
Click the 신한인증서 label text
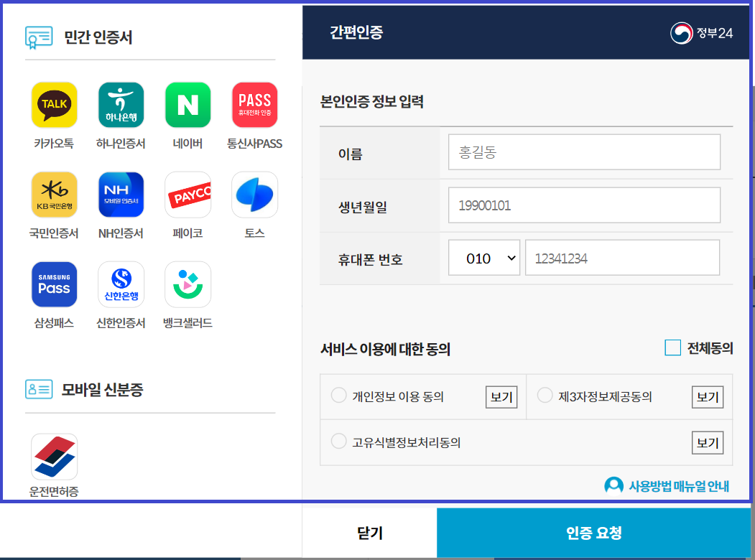pos(121,323)
